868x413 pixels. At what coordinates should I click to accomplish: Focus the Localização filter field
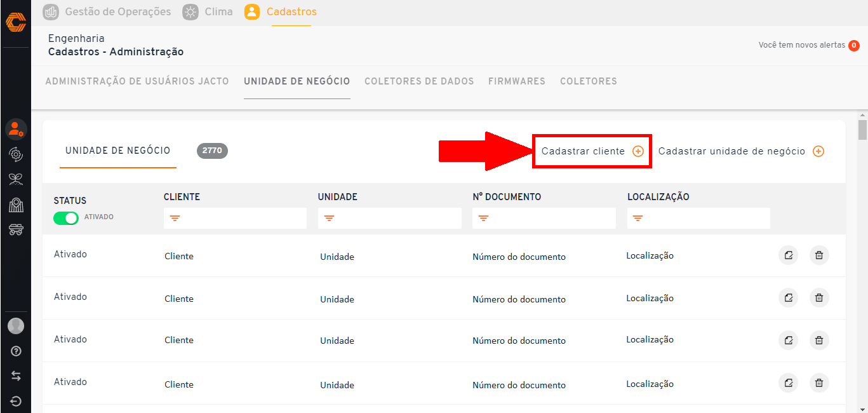pyautogui.click(x=698, y=218)
